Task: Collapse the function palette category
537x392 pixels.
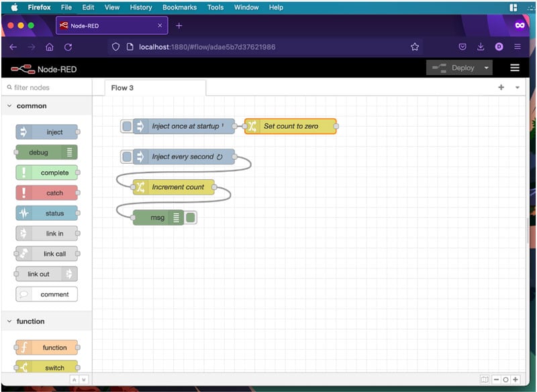Action: (9, 322)
